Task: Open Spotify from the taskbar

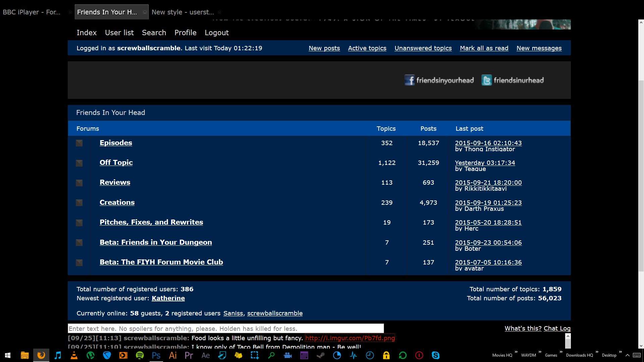Action: [140, 355]
